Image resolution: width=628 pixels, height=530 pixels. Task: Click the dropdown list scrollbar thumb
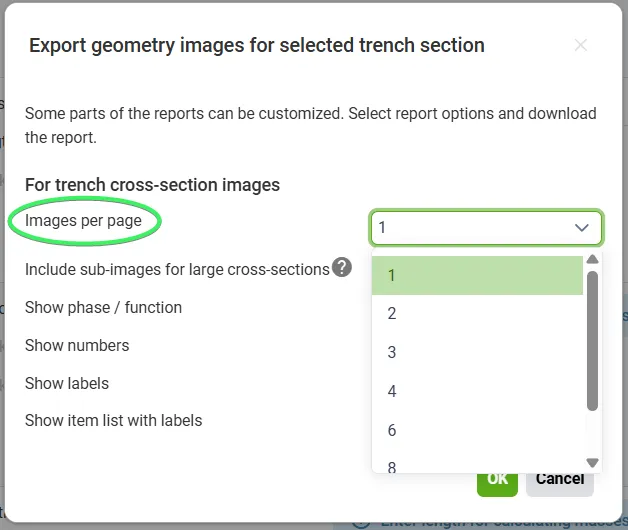[592, 340]
